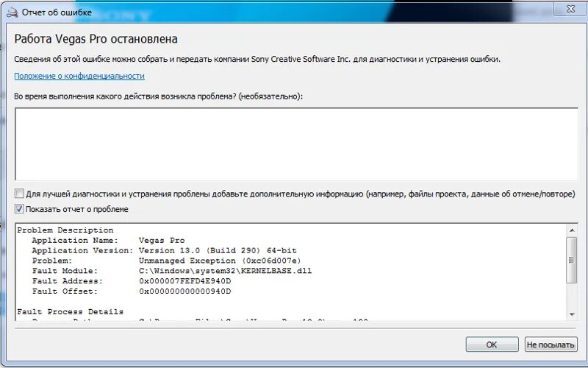588x368 pixels.
Task: Open the privacy policy link
Action: point(79,76)
